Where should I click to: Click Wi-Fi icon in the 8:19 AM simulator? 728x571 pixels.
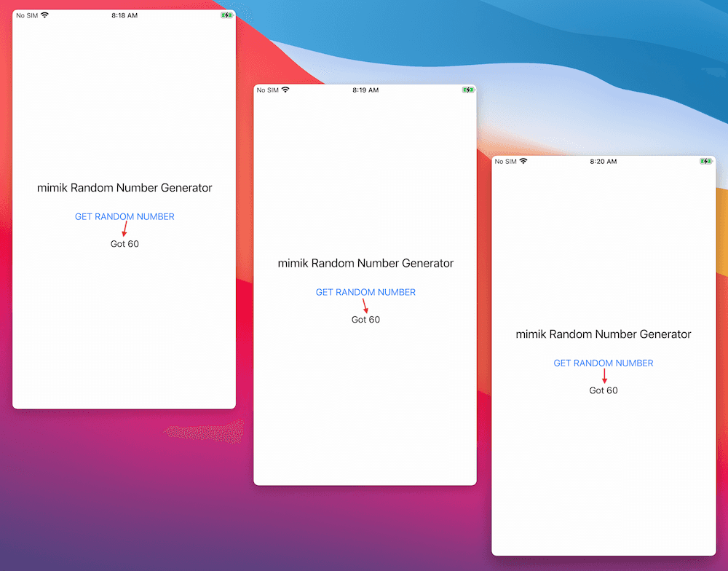(285, 90)
